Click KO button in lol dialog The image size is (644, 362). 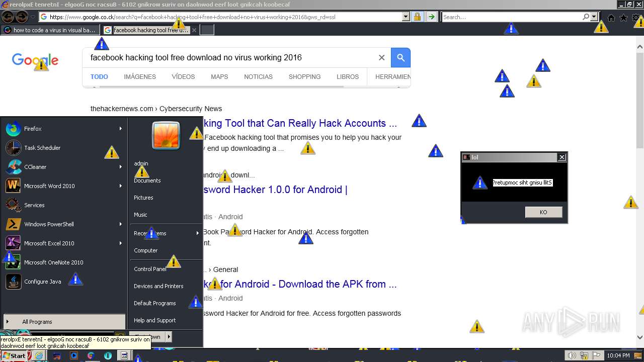543,212
